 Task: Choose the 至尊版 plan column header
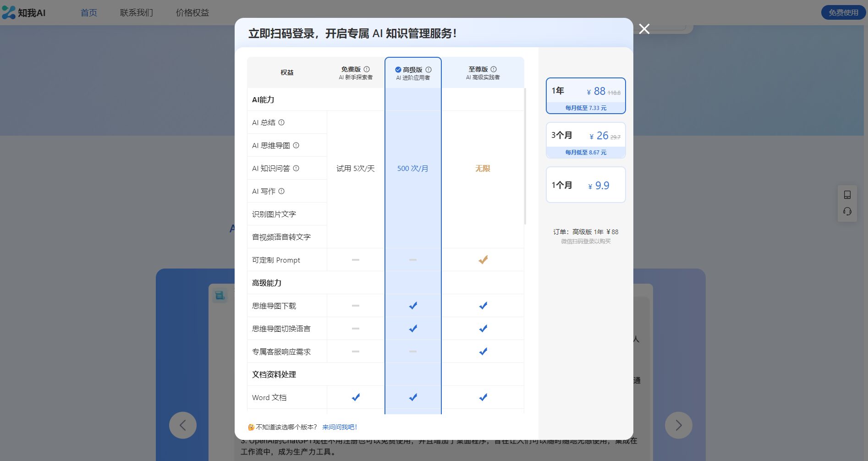click(x=483, y=73)
